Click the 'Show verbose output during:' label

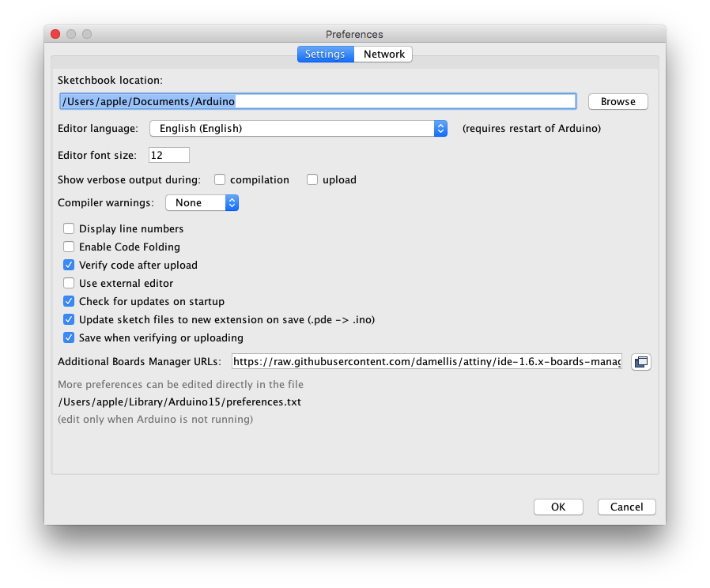click(129, 179)
